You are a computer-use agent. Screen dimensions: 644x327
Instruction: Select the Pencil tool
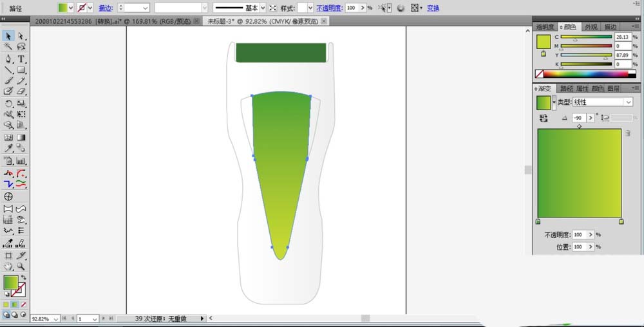tap(21, 80)
